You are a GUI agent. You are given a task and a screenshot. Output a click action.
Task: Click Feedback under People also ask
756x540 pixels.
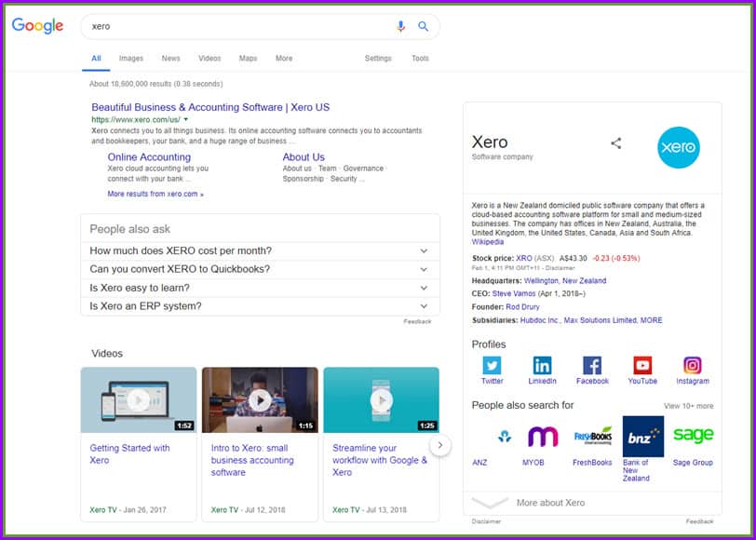417,321
